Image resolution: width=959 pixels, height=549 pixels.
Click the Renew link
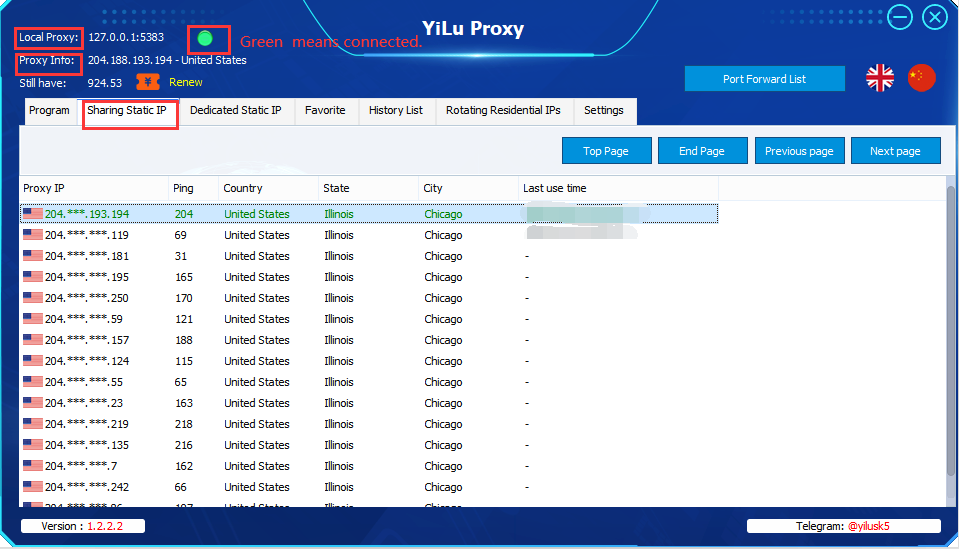point(186,82)
